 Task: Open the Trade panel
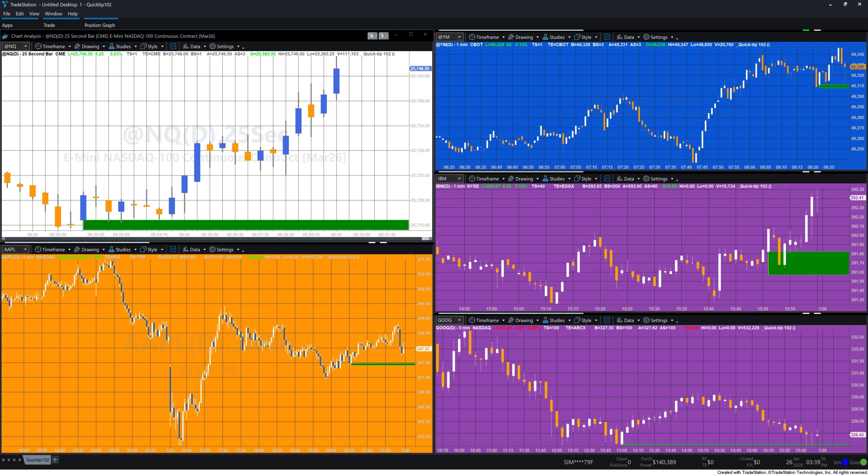49,25
